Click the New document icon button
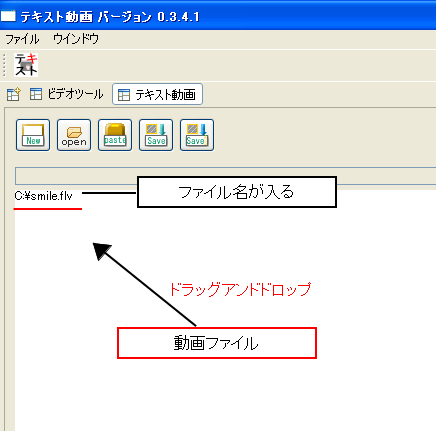 pyautogui.click(x=33, y=135)
